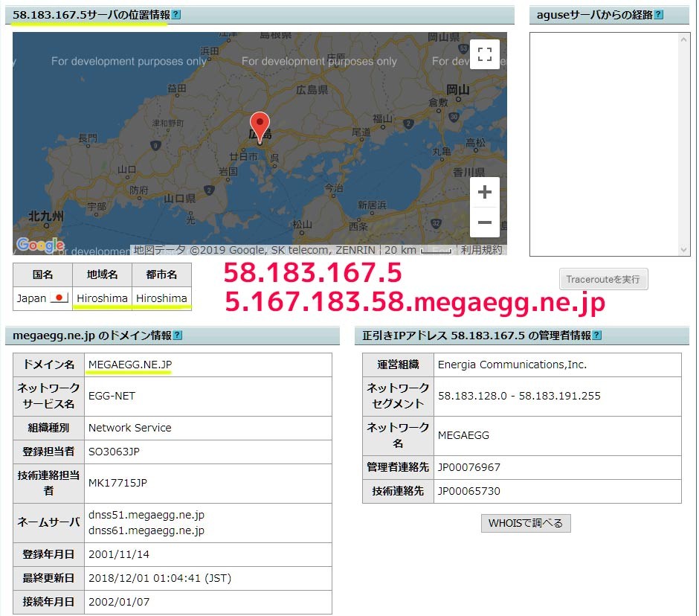Click the 岡山 city label on map
The width and height of the screenshot is (699, 616).
tap(458, 90)
